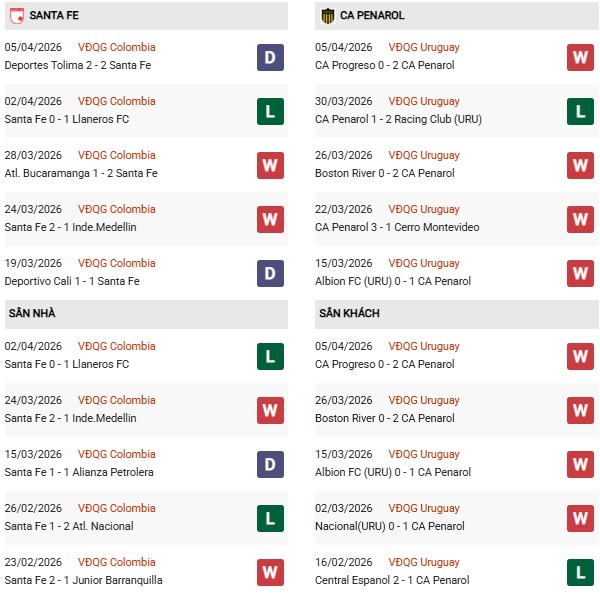600x594 pixels.
Task: Select the SÂN KHÁCH section header
Action: tap(350, 314)
